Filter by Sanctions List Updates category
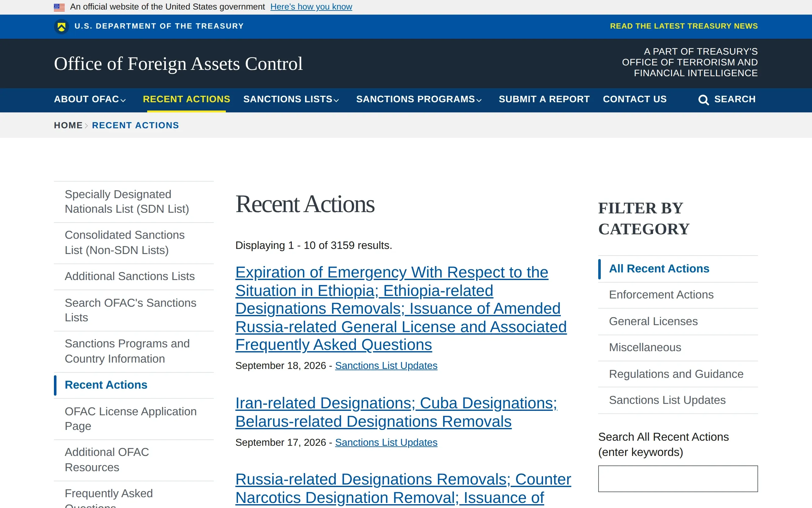The width and height of the screenshot is (812, 508). tap(678, 400)
